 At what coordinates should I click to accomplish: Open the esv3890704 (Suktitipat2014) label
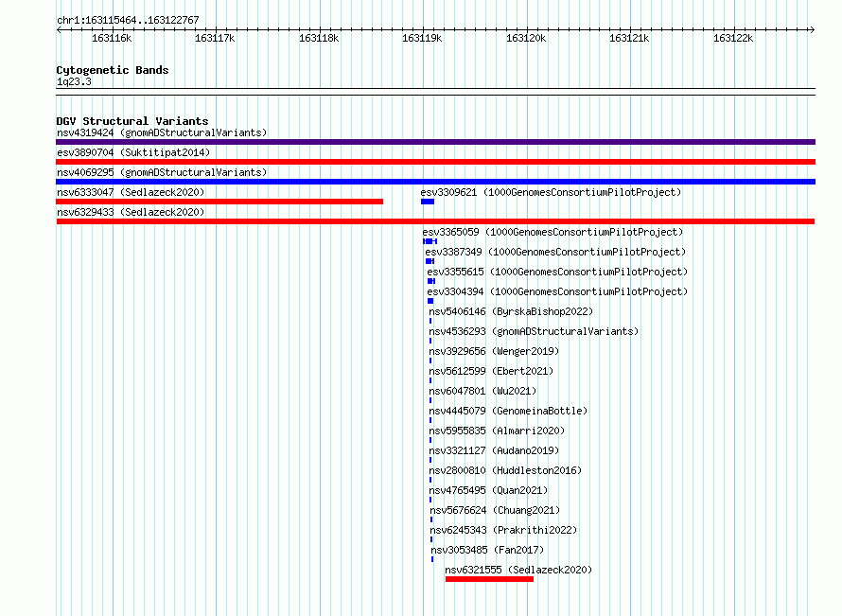(133, 152)
